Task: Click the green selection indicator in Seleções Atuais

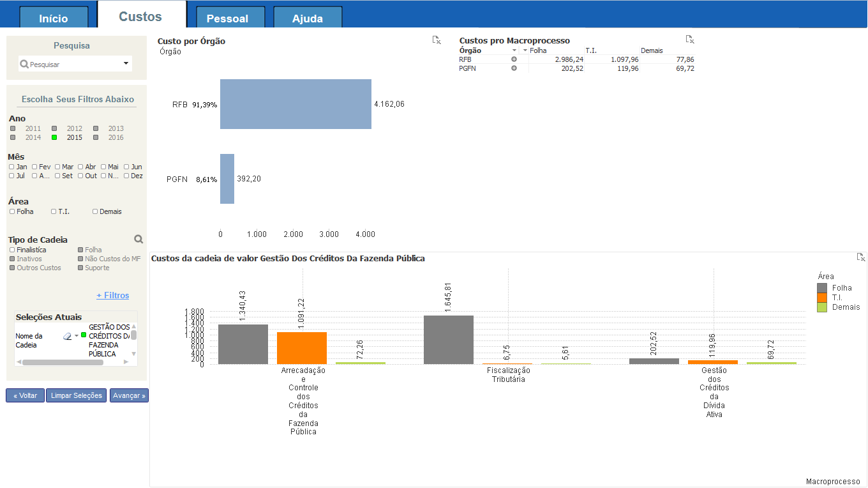Action: click(x=84, y=335)
